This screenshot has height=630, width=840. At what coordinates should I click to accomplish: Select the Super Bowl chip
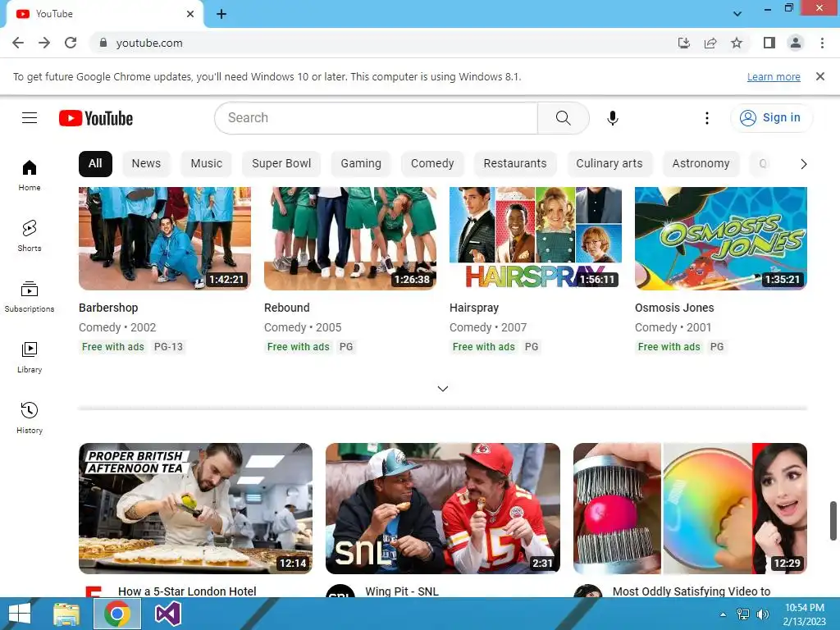[x=281, y=164]
